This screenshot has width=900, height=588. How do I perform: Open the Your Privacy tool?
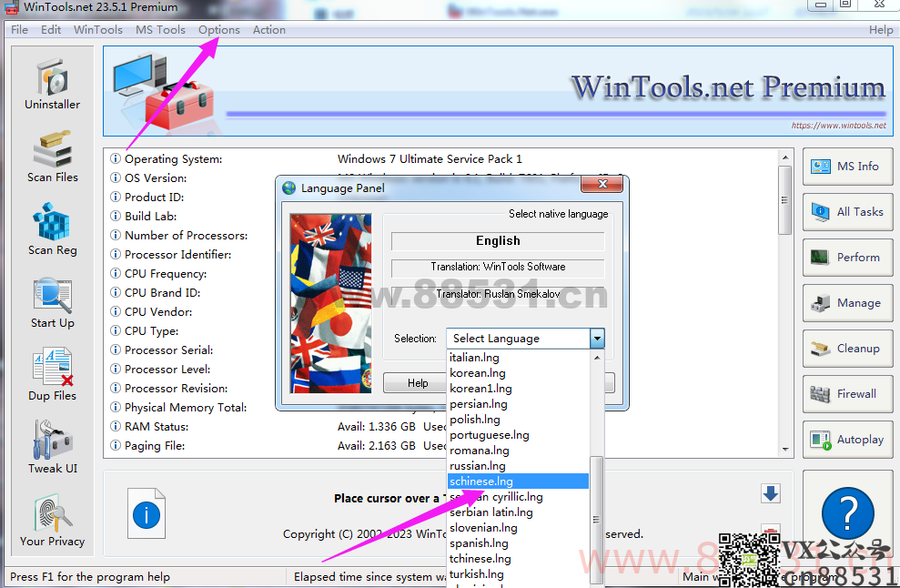coord(52,521)
